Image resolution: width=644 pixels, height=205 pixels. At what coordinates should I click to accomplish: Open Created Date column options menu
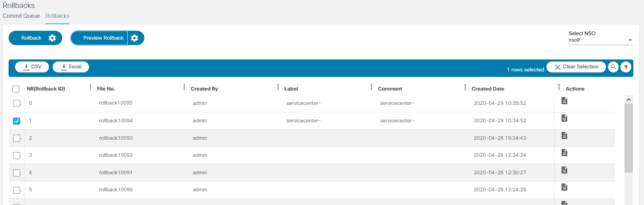[x=559, y=87]
